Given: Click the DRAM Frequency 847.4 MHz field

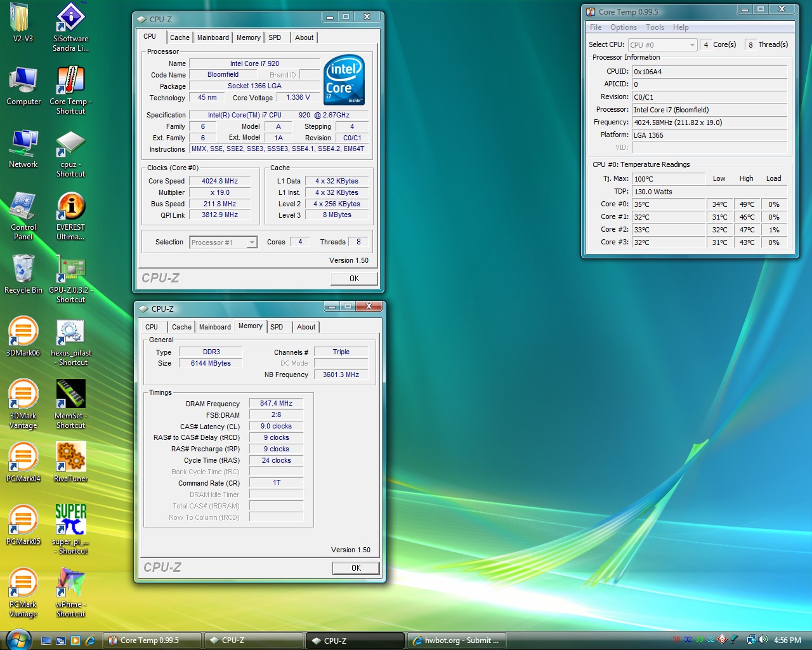Looking at the screenshot, I should click(277, 403).
